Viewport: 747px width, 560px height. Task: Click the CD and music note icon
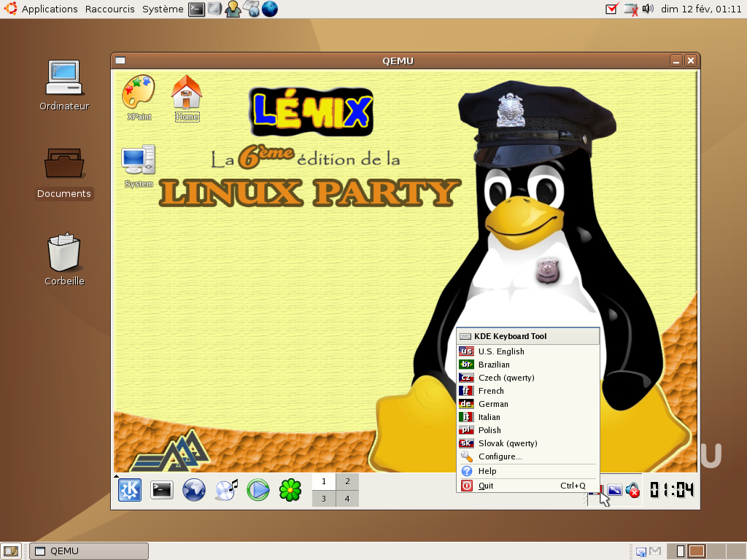click(x=226, y=490)
